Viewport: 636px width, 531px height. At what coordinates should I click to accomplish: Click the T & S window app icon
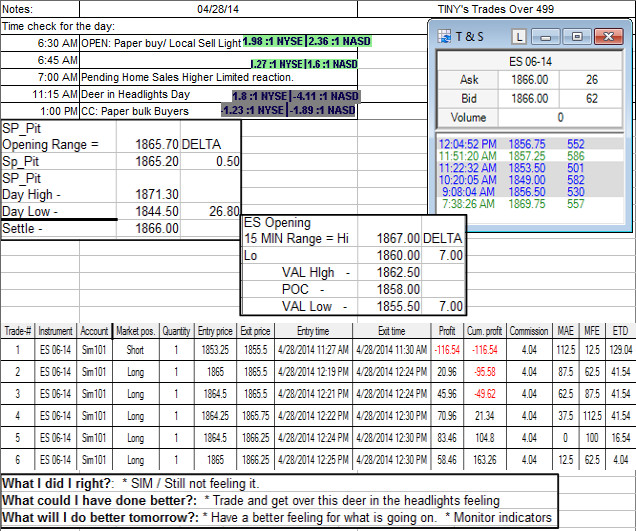[444, 37]
